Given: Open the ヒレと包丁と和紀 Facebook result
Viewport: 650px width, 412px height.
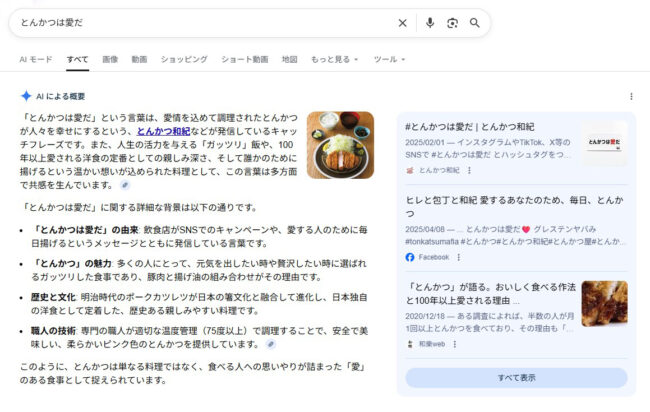Looking at the screenshot, I should 514,206.
